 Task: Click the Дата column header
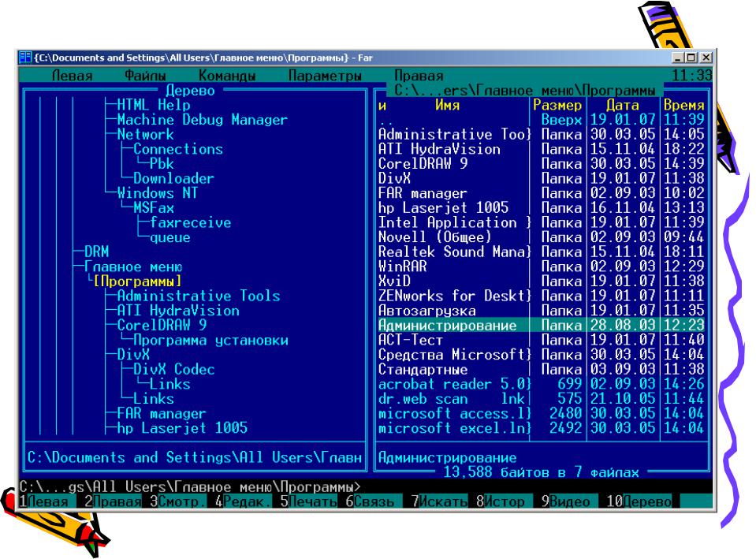click(x=623, y=105)
